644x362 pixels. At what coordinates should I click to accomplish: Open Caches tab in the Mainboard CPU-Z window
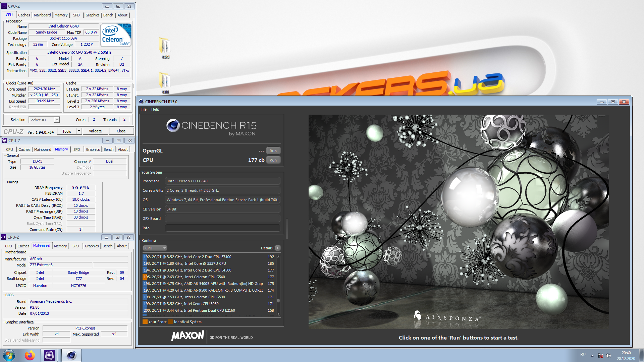coord(23,246)
